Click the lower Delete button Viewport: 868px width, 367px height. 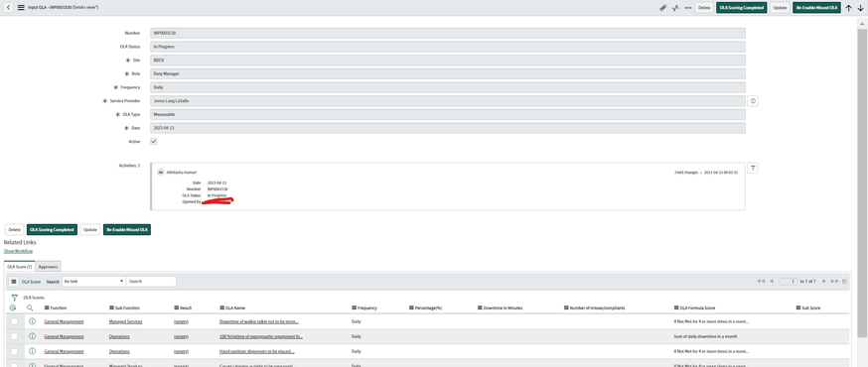click(x=14, y=229)
